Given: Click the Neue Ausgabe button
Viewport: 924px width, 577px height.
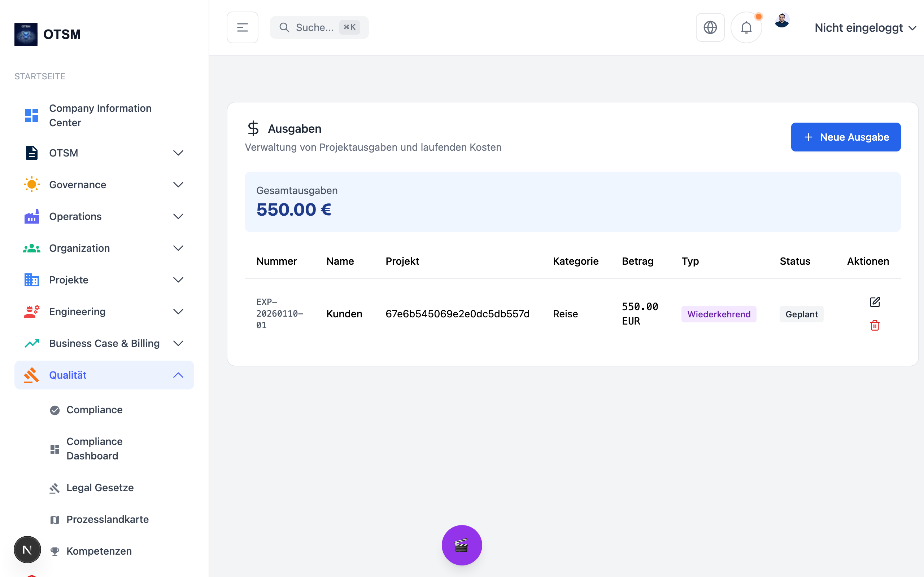Looking at the screenshot, I should click(x=845, y=137).
